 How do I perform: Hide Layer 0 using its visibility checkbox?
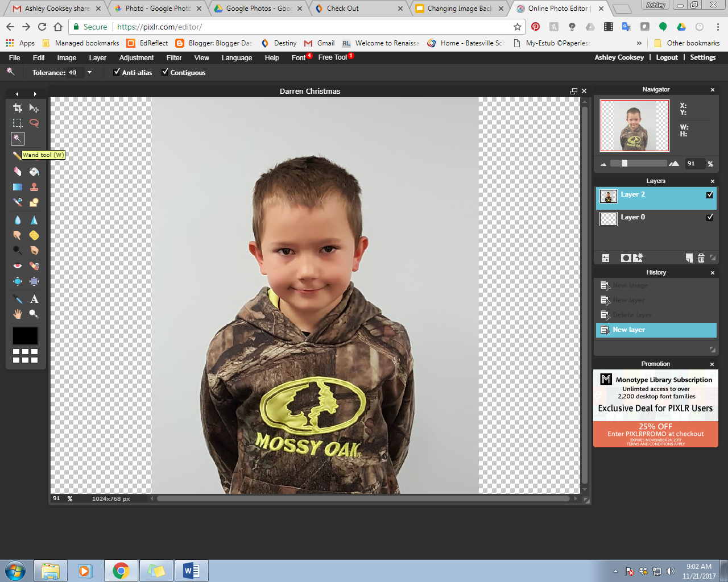coord(710,218)
